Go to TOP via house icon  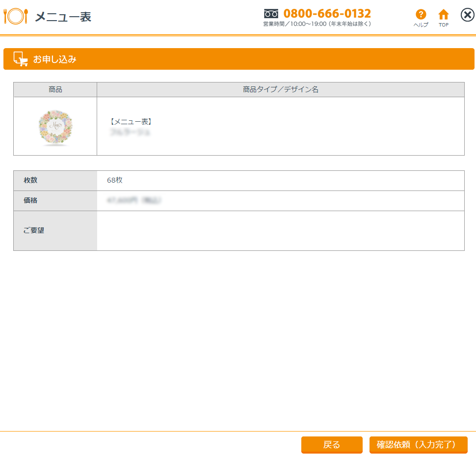pyautogui.click(x=444, y=15)
